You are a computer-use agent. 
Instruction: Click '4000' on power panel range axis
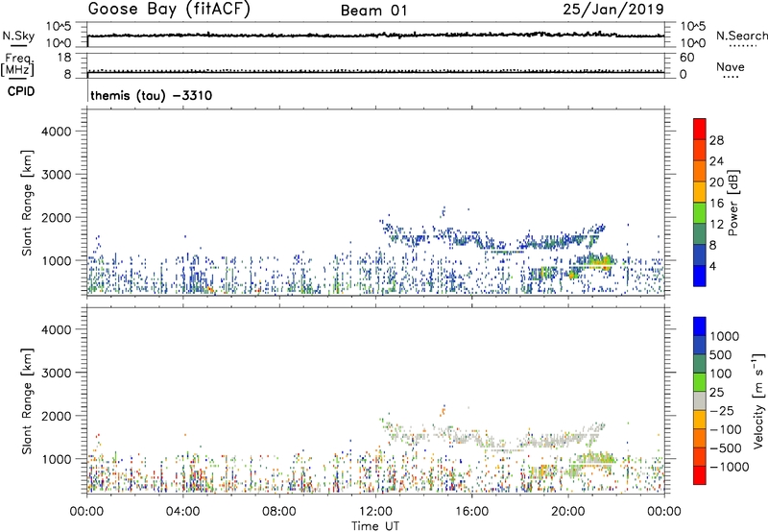pyautogui.click(x=56, y=132)
